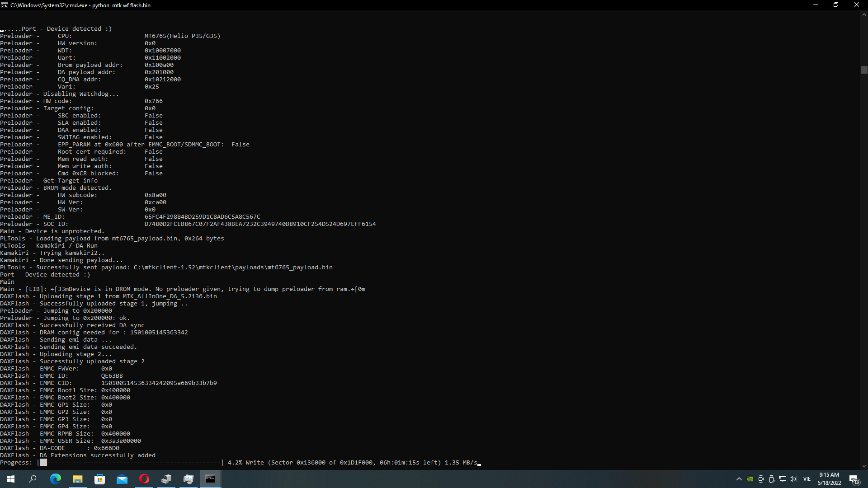Click the Meet Now camera tray icon
The height and width of the screenshot is (488, 868).
761,479
